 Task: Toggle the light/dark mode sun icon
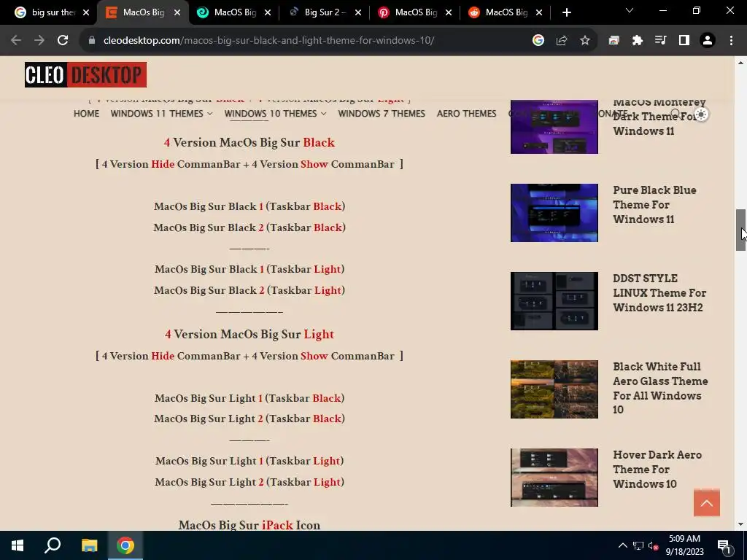701,114
